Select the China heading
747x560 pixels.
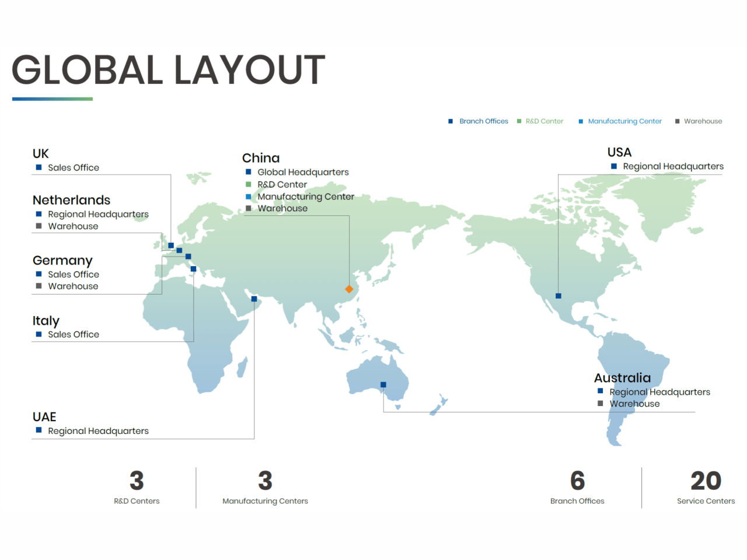pyautogui.click(x=261, y=158)
